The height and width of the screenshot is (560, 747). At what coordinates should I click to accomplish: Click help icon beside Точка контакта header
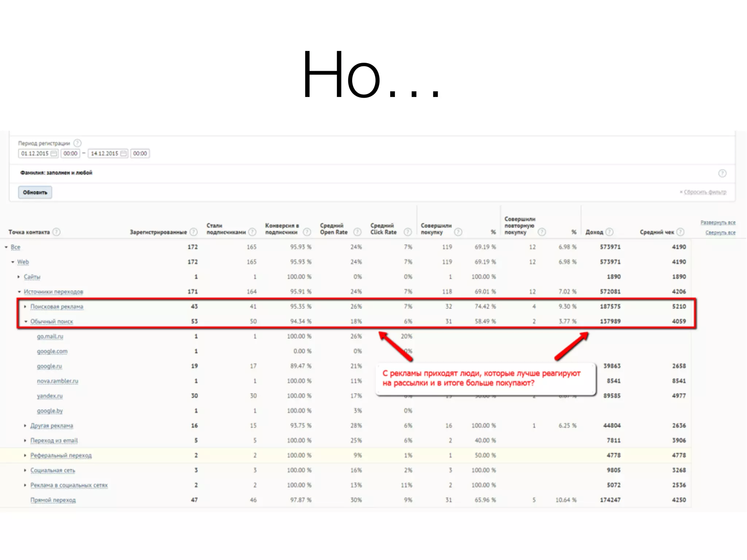click(56, 232)
